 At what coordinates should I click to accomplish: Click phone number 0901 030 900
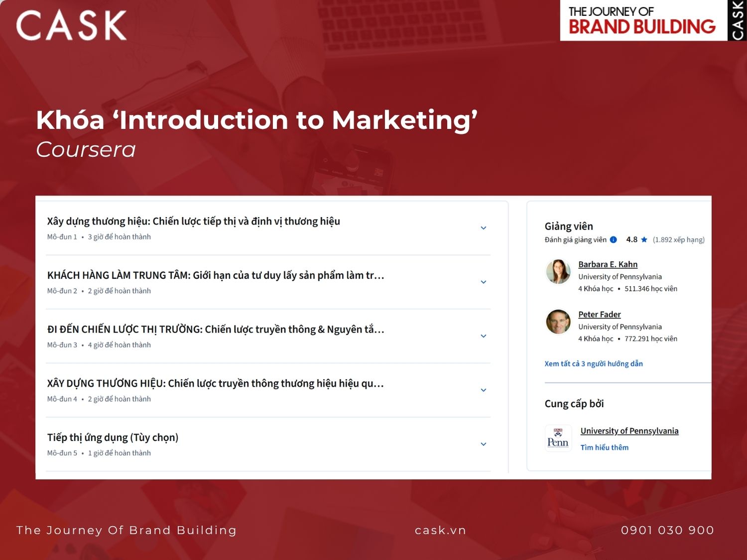point(667,531)
